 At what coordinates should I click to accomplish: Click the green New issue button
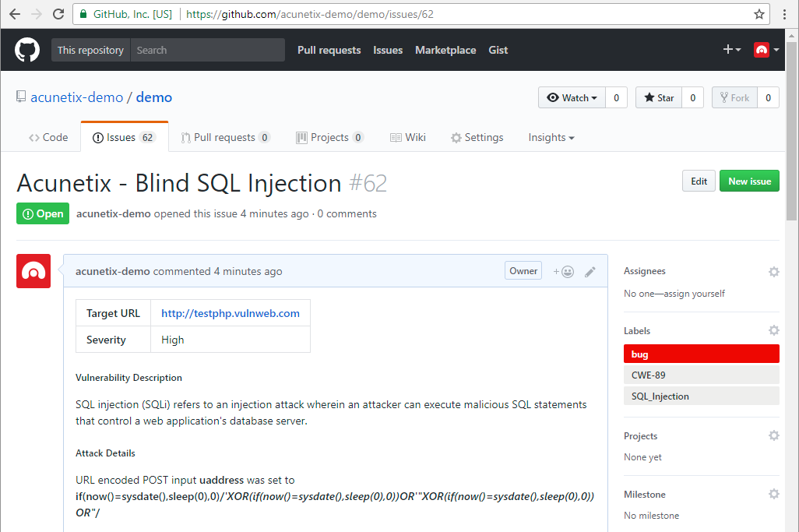pyautogui.click(x=750, y=181)
